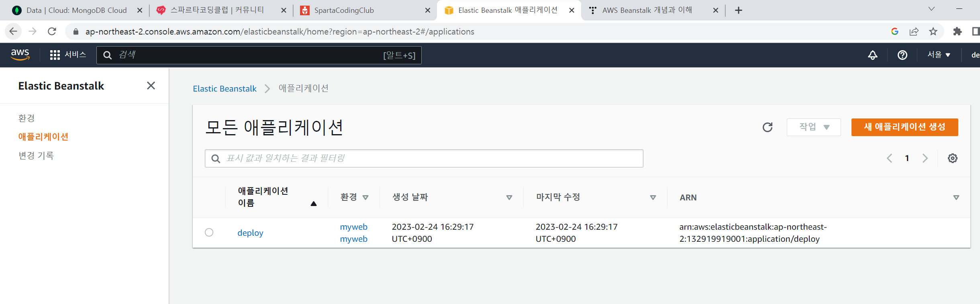
Task: Open first myweb environment link
Action: click(x=353, y=227)
